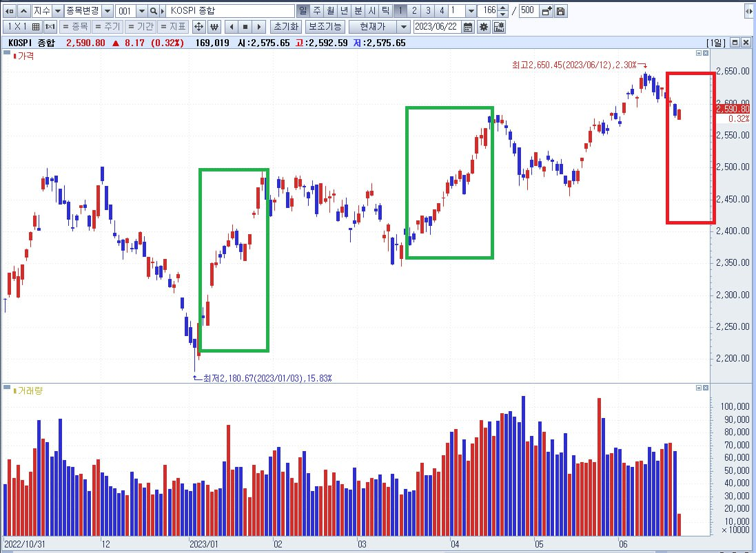Screen dimensions: 756x553
Task: Click the 거래량 panel small maximize icon
Action: [699, 388]
